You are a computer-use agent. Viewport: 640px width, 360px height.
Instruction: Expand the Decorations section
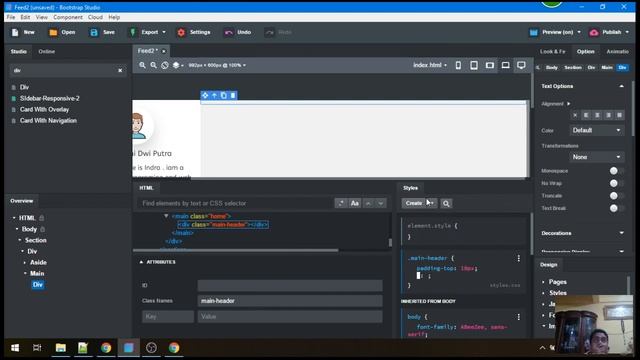621,233
